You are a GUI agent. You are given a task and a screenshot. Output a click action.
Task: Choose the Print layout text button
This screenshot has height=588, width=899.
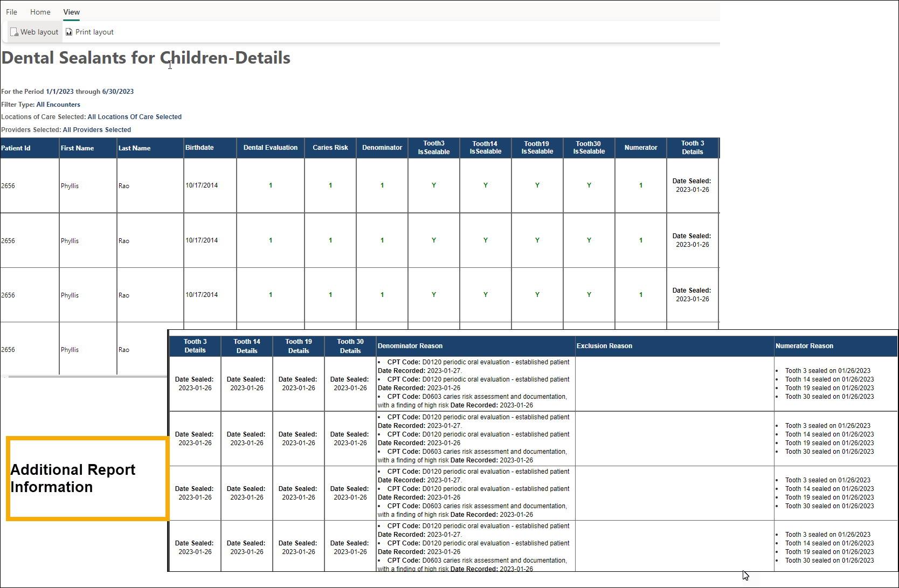94,32
